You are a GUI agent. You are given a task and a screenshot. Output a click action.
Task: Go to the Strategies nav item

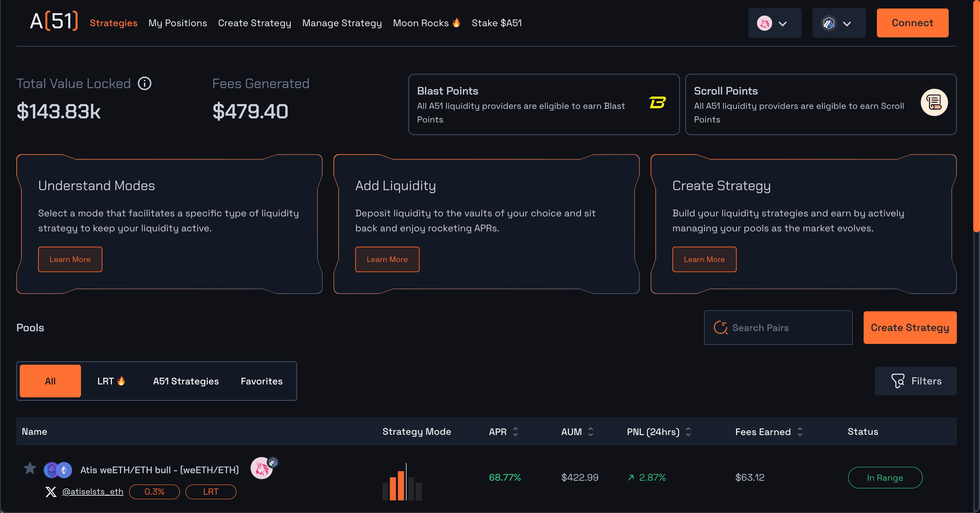click(113, 23)
